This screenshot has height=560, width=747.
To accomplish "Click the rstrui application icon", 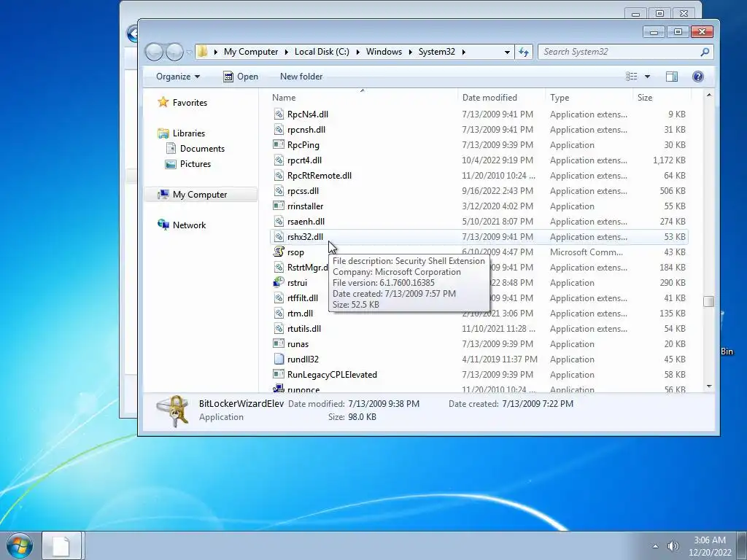I will tap(279, 282).
